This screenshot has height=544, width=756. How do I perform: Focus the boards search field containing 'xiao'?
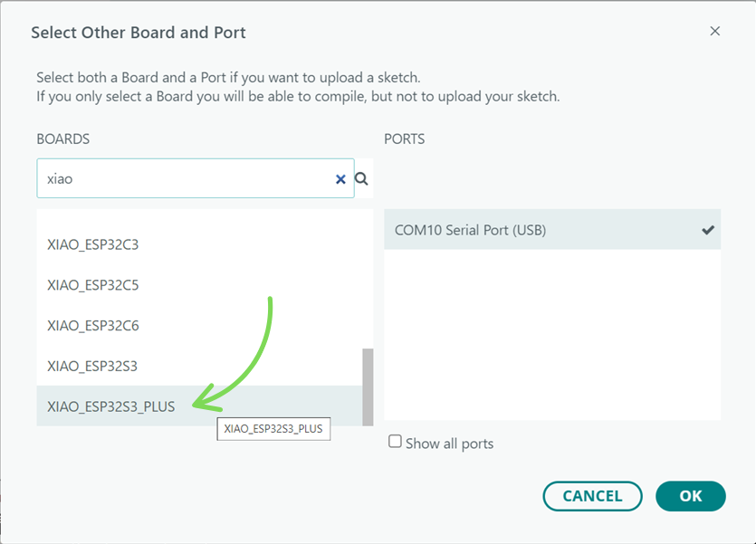[181, 179]
